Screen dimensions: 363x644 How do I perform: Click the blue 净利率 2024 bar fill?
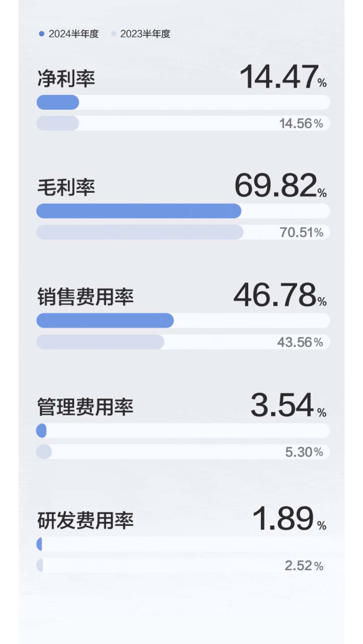[x=58, y=102]
